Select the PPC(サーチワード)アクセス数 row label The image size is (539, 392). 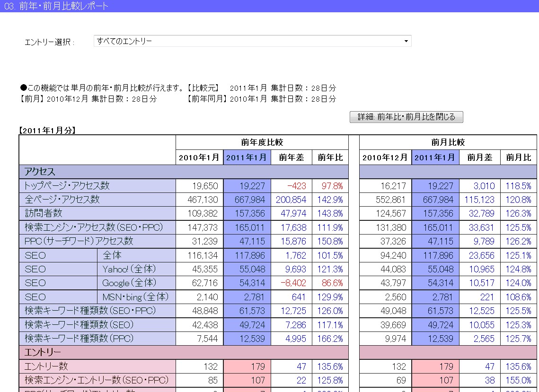click(x=79, y=241)
